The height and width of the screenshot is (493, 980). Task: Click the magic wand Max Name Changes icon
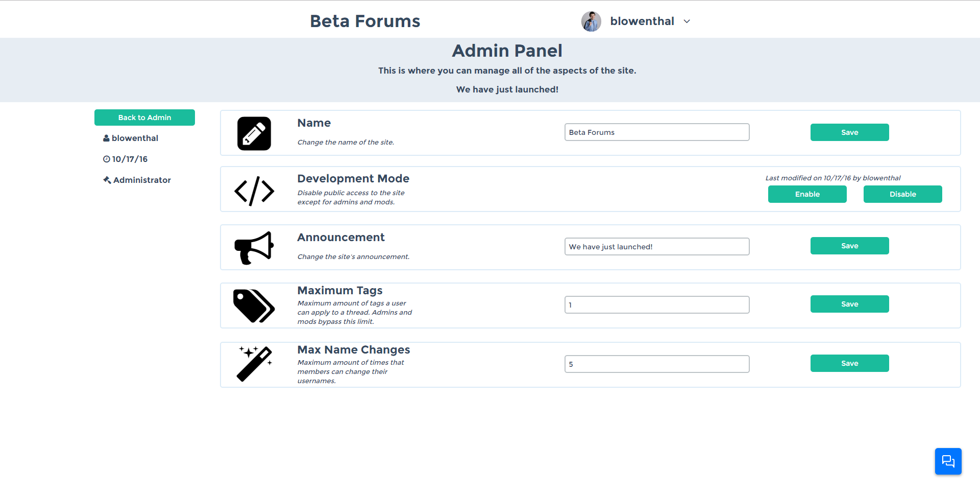pyautogui.click(x=255, y=364)
